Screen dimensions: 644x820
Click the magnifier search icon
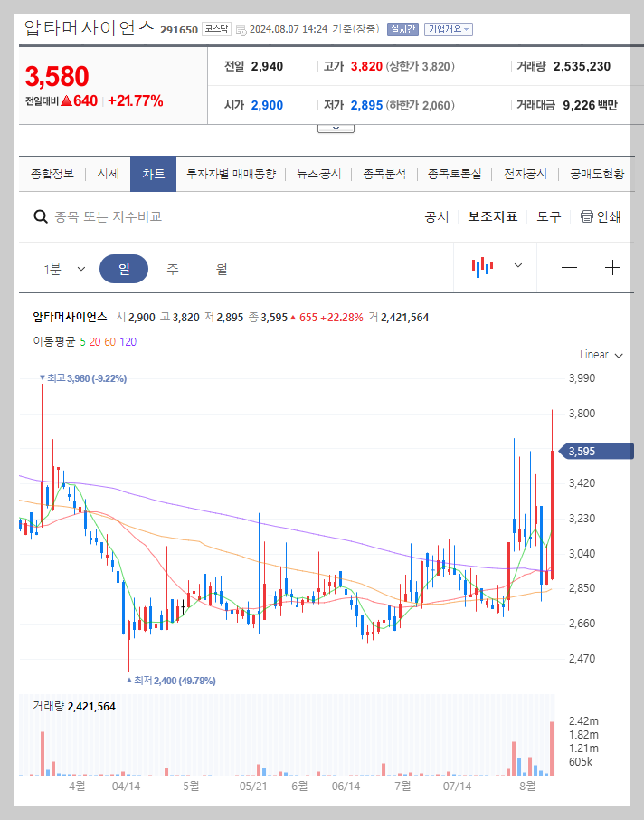point(41,216)
